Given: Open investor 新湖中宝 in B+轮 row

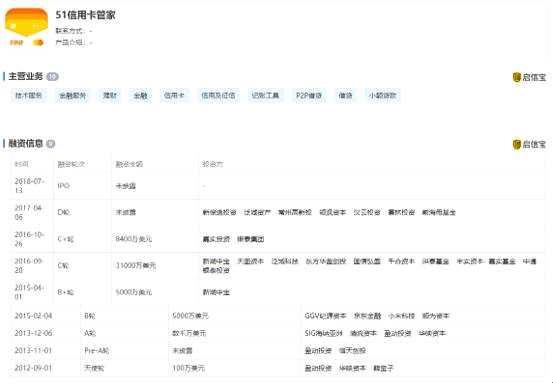Looking at the screenshot, I should click(x=216, y=292).
